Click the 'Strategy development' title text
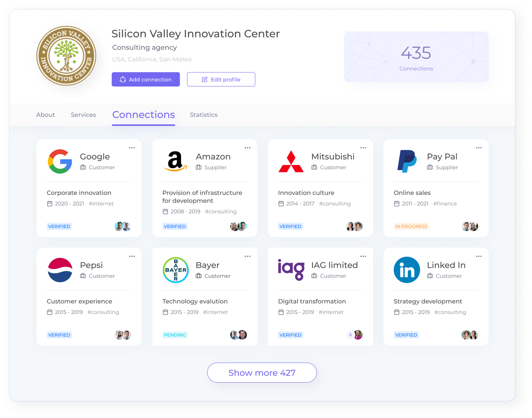Image resolution: width=532 pixels, height=418 pixels. tap(428, 301)
